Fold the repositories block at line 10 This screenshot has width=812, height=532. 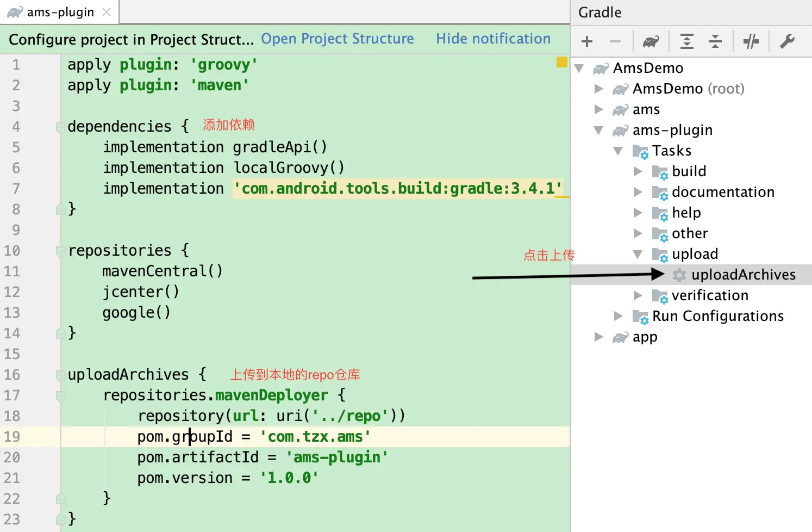[x=60, y=251]
